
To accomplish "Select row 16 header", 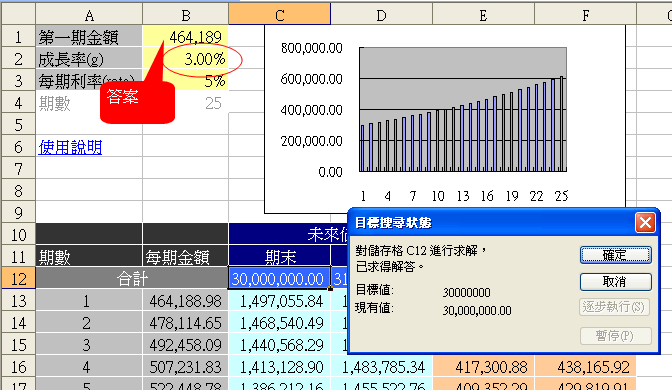I will point(18,367).
